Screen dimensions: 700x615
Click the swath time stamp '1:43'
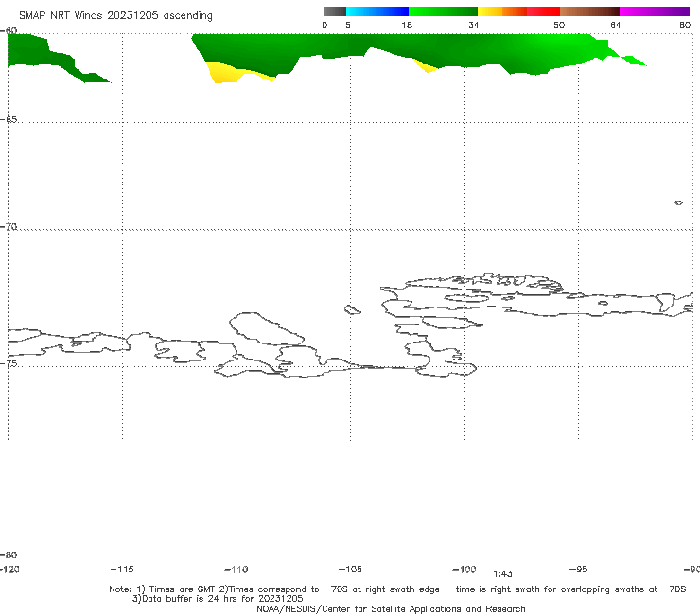(502, 574)
